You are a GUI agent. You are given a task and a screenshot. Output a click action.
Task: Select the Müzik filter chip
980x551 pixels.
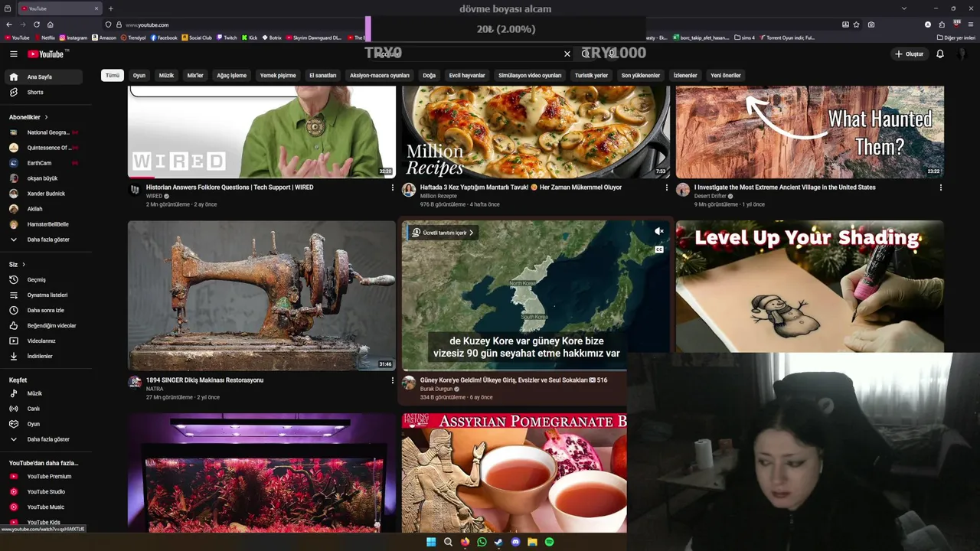click(x=166, y=76)
